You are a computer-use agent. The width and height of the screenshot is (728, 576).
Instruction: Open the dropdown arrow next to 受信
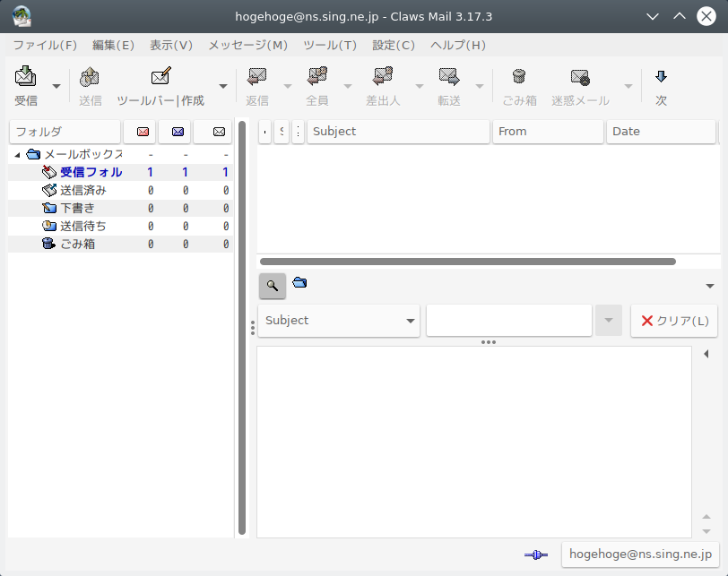point(56,86)
